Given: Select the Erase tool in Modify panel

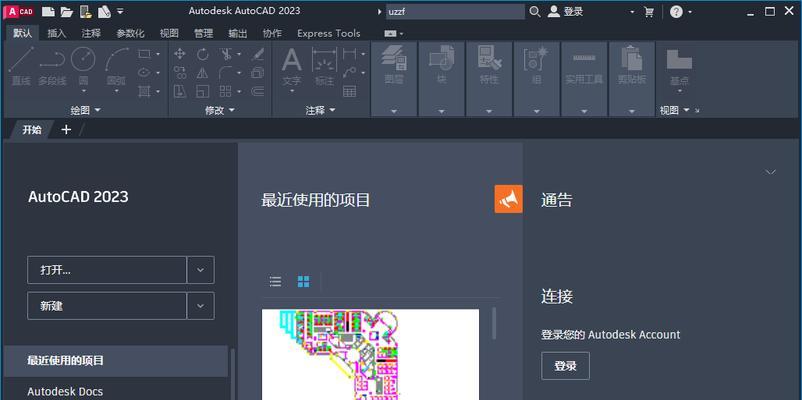Looking at the screenshot, I should coord(258,54).
